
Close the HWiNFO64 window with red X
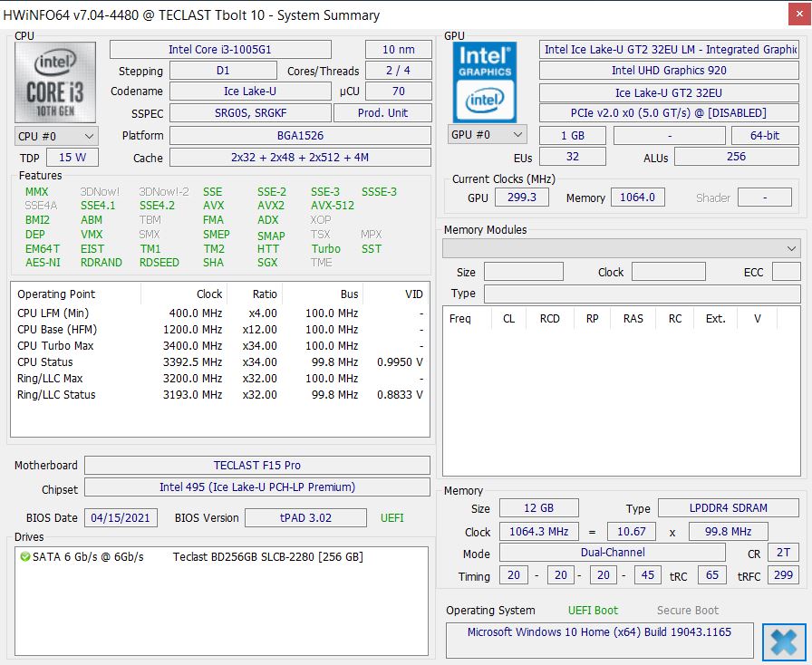click(x=799, y=14)
